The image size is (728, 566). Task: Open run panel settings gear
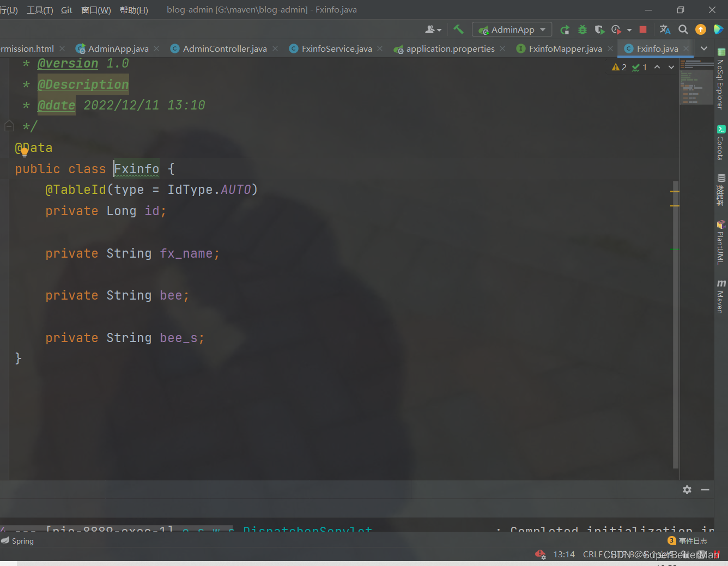(x=687, y=490)
